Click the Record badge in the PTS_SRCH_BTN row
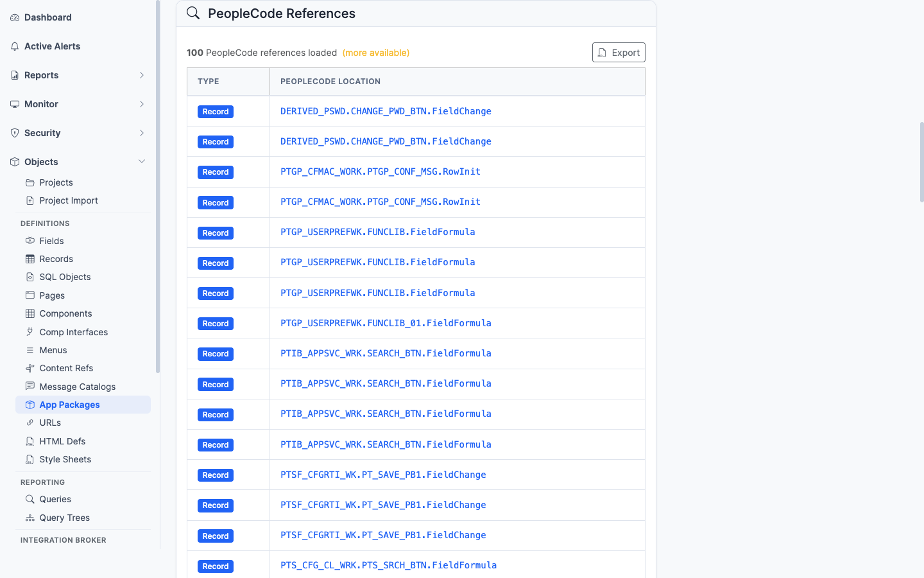The image size is (924, 578). (x=216, y=566)
